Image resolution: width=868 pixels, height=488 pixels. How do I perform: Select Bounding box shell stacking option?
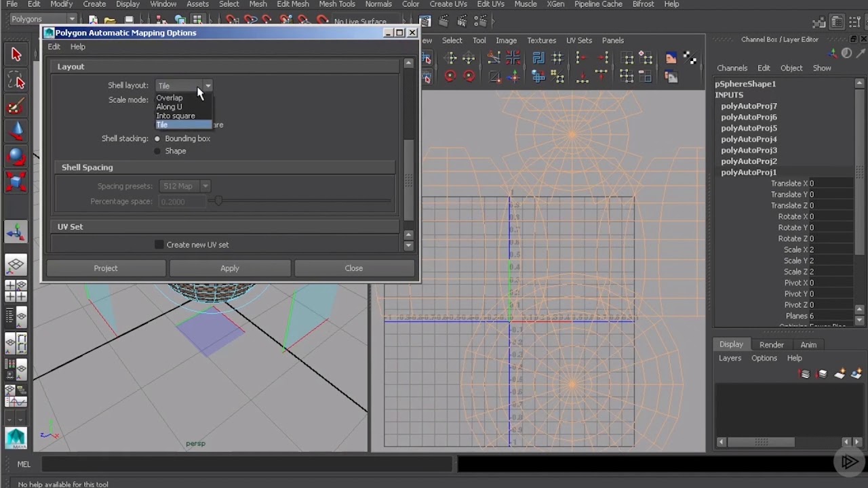point(157,139)
